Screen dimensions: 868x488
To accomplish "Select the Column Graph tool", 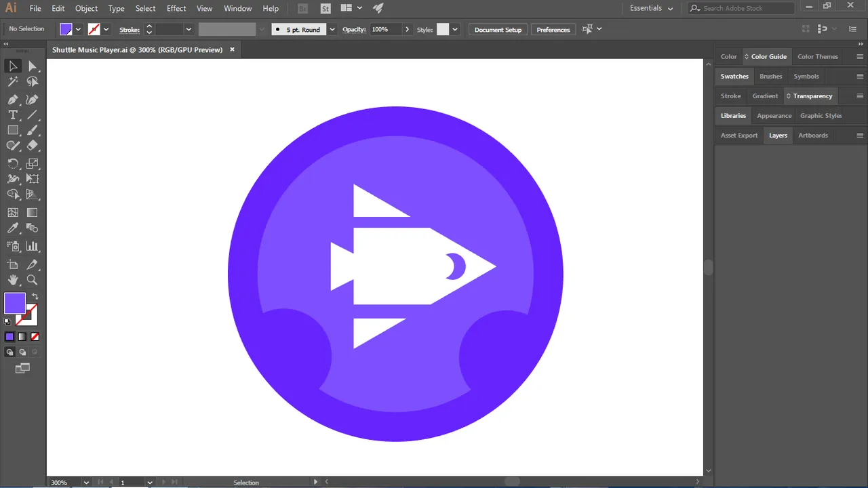I will coord(32,246).
